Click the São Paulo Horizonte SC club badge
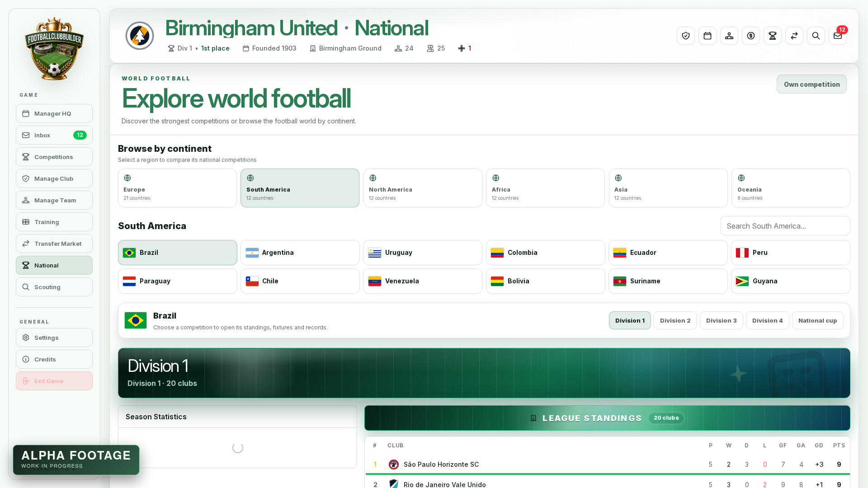868x488 pixels. (394, 465)
